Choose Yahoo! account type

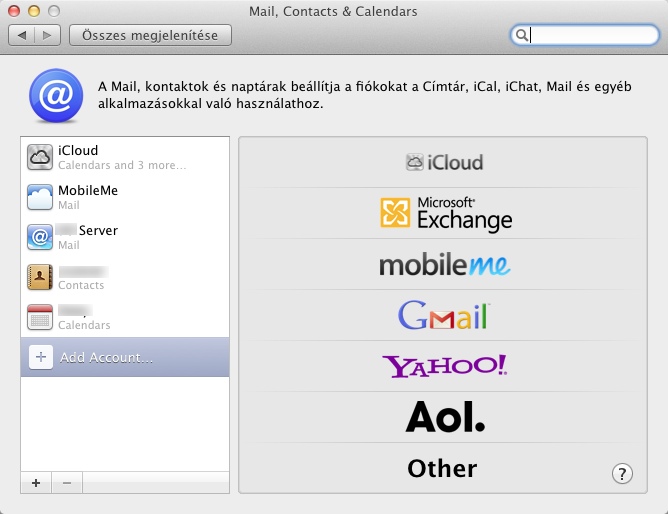444,366
